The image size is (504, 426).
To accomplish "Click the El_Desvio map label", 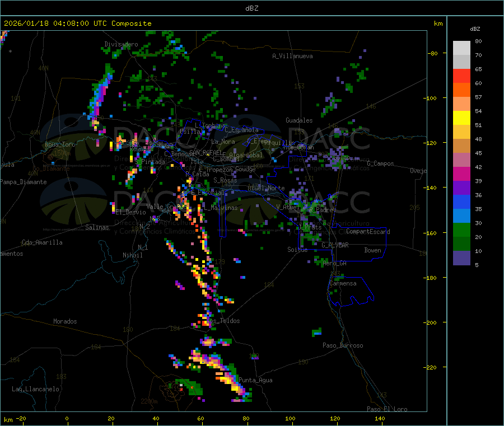I will (x=131, y=212).
